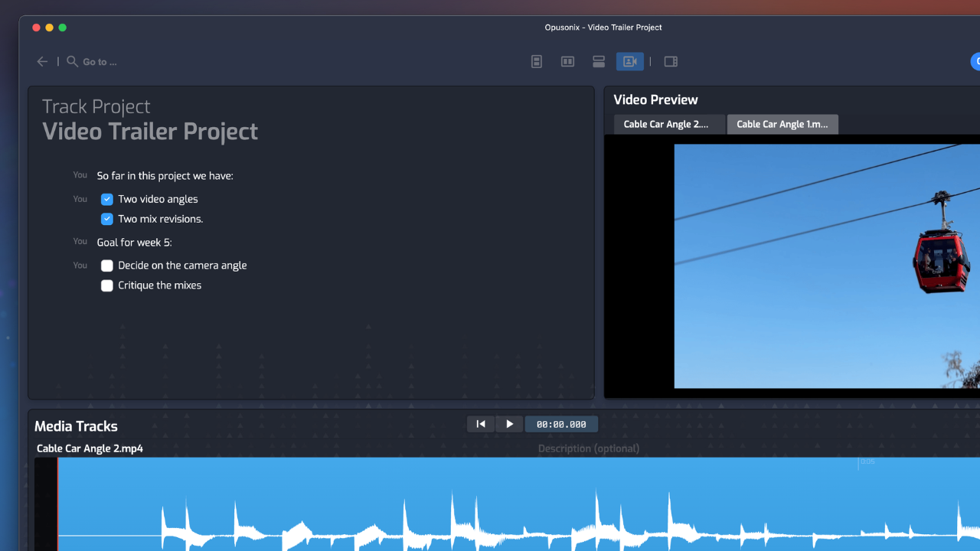The width and height of the screenshot is (980, 551).
Task: Select the single-column notes layout icon
Action: pyautogui.click(x=537, y=62)
